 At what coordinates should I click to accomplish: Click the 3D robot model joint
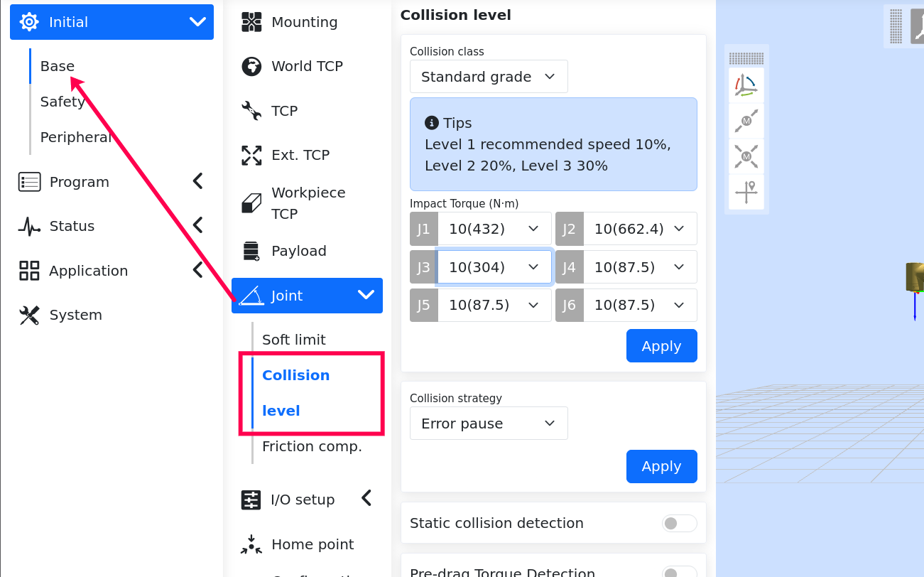[915, 277]
